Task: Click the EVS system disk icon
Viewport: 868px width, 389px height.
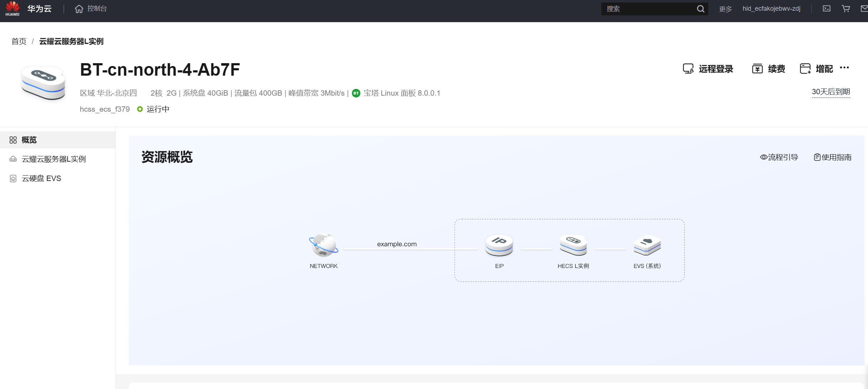Action: click(x=647, y=246)
